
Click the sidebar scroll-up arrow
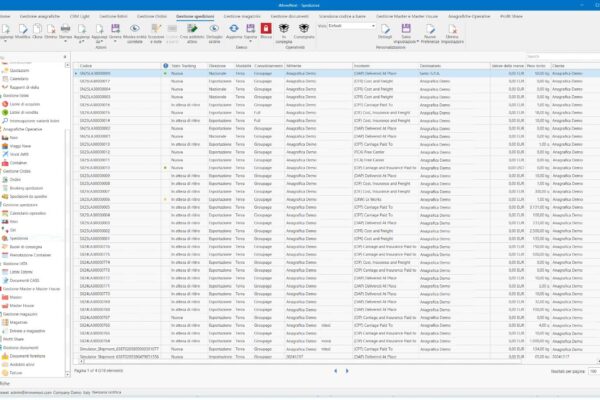67,65
